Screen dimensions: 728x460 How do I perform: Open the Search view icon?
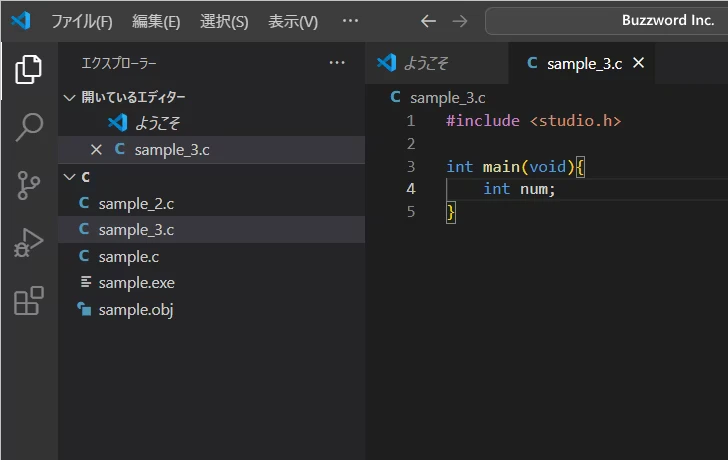tap(29, 127)
